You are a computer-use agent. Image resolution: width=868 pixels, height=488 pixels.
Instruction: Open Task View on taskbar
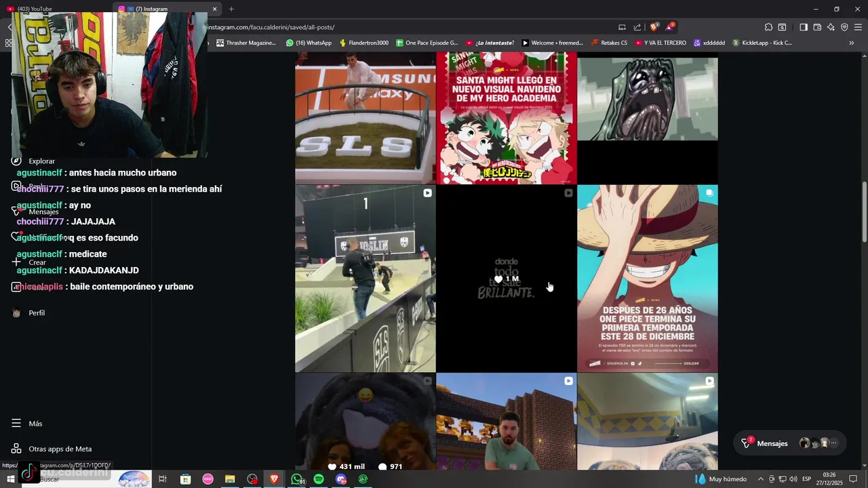(x=163, y=479)
